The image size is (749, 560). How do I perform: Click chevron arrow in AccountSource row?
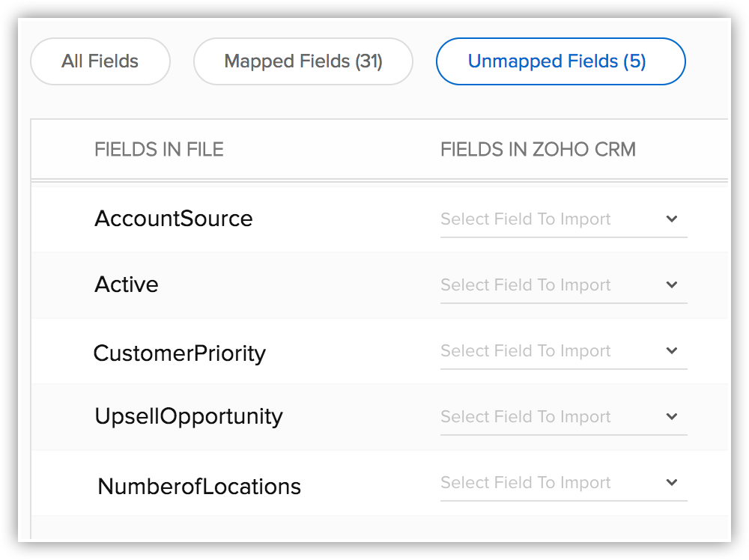coord(672,219)
